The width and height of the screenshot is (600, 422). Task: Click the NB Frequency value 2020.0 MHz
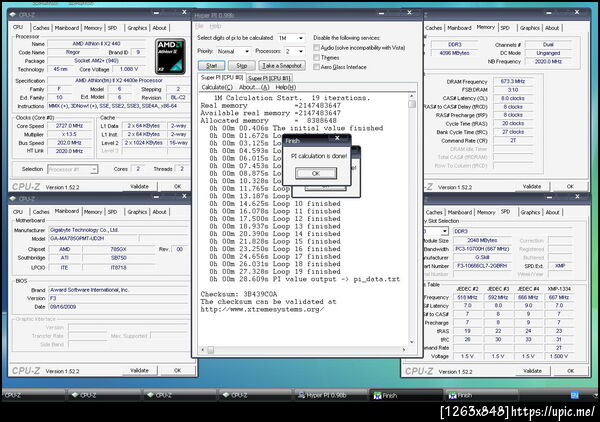(x=548, y=62)
